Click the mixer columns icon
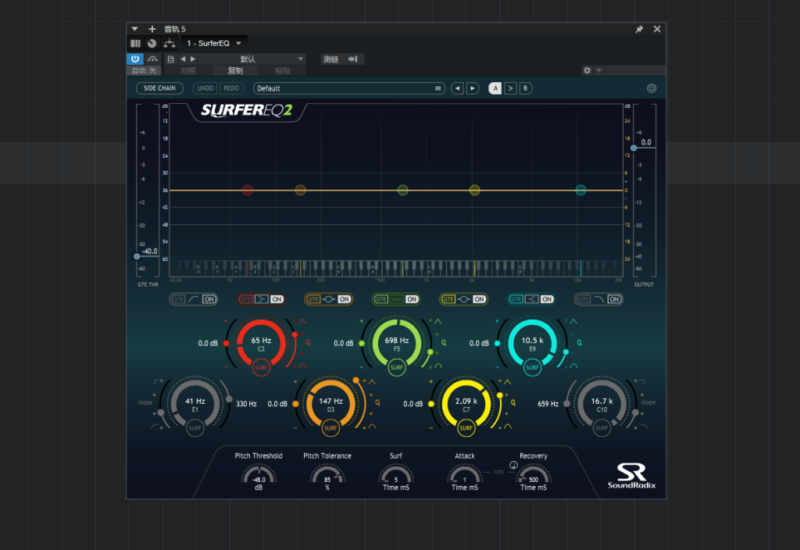The width and height of the screenshot is (800, 550). tap(135, 43)
